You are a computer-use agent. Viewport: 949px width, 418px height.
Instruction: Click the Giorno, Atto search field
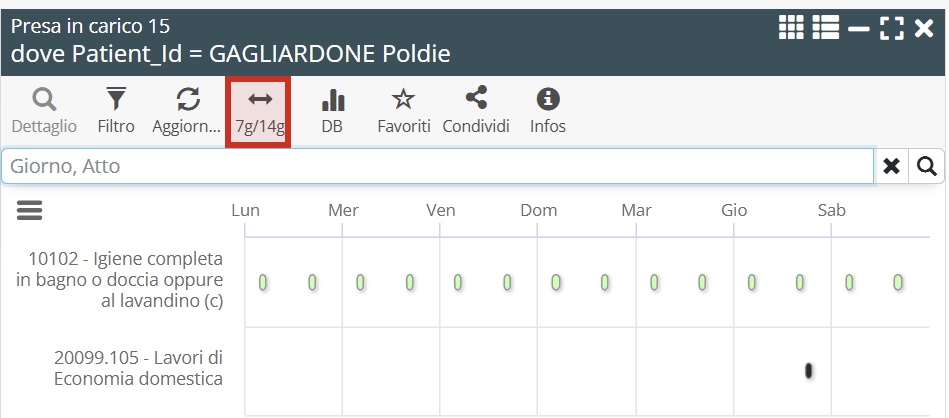pos(437,166)
